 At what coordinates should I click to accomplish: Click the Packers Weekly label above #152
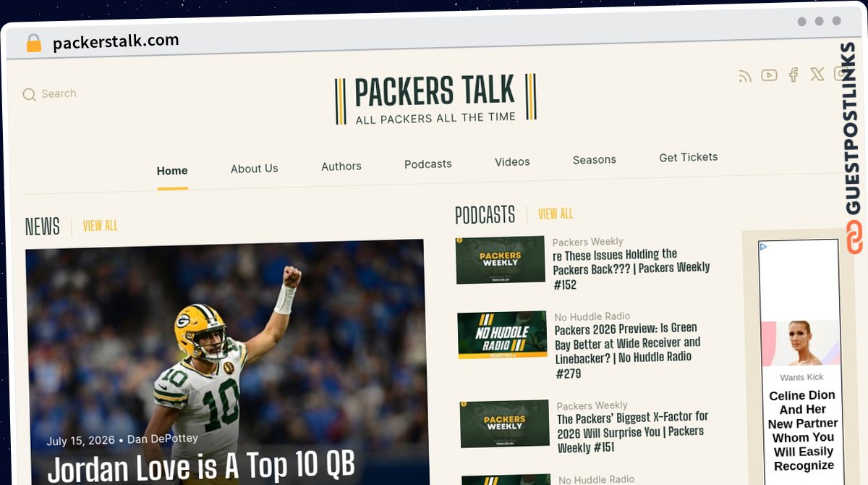[588, 242]
